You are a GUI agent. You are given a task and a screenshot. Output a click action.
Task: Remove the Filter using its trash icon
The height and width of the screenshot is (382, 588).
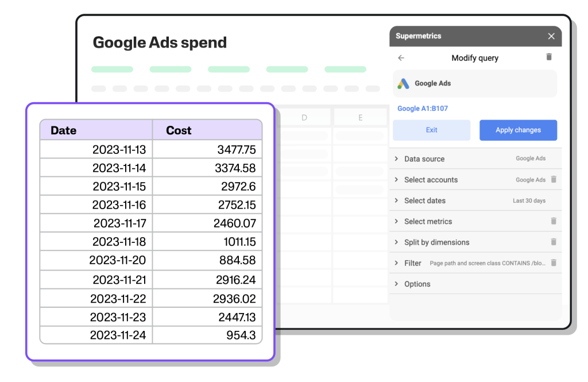coord(554,263)
